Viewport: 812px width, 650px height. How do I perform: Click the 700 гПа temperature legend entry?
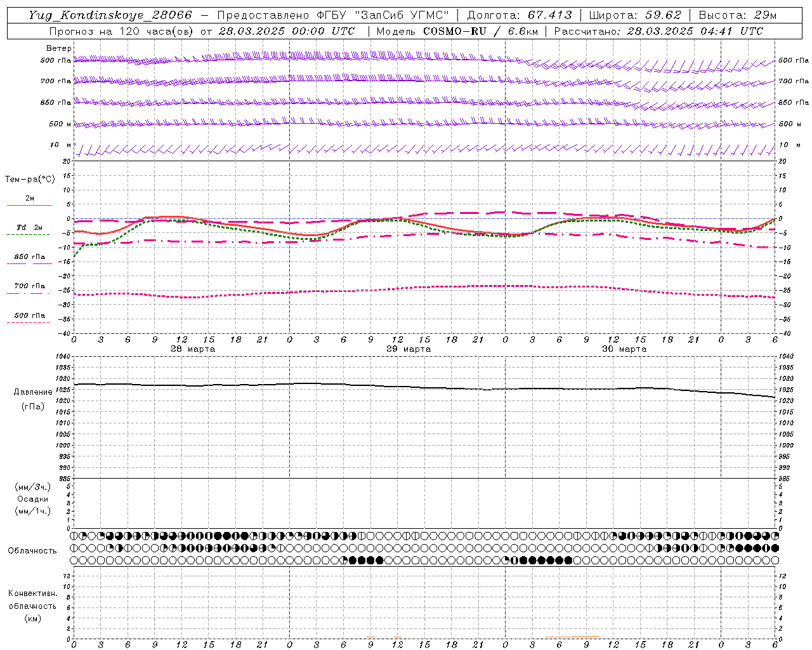point(29,286)
